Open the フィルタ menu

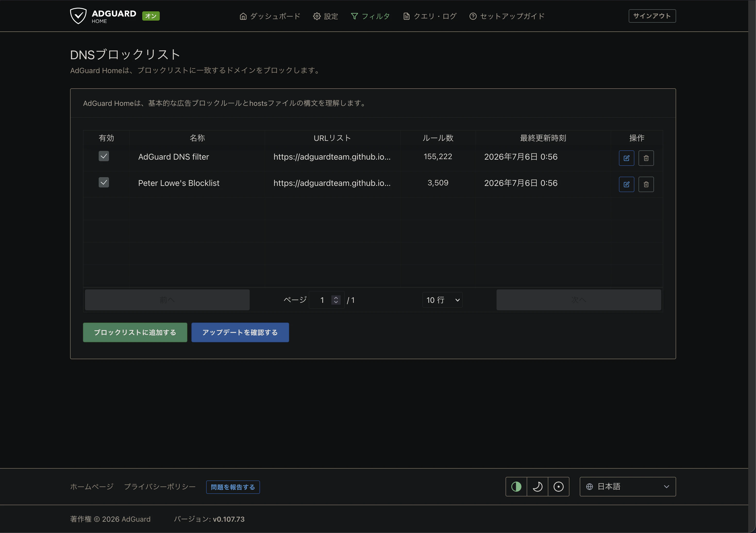371,16
